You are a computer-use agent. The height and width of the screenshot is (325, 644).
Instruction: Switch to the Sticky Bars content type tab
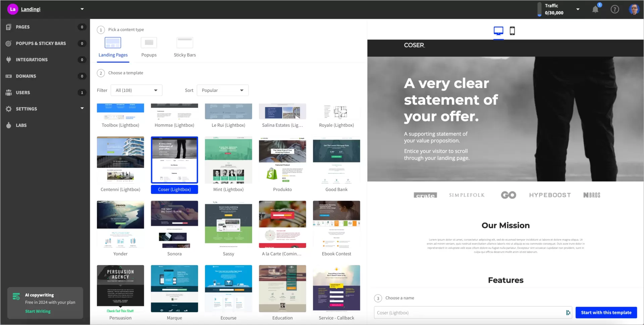(x=184, y=47)
